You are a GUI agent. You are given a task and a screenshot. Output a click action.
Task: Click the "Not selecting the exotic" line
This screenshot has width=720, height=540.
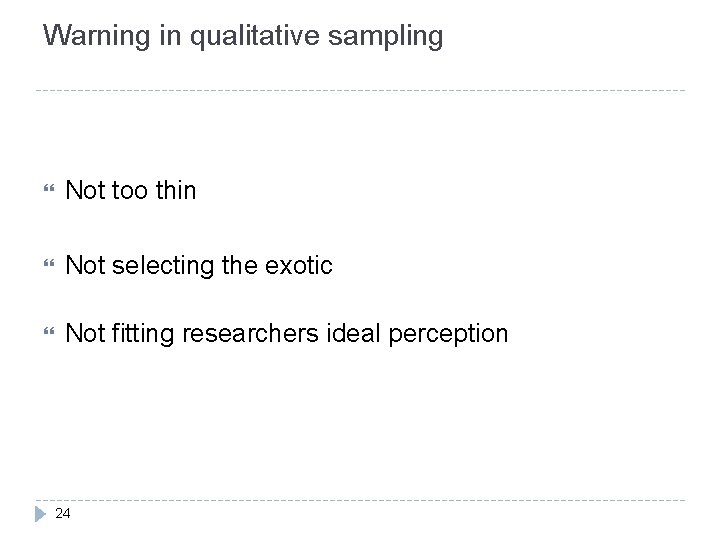click(x=198, y=265)
